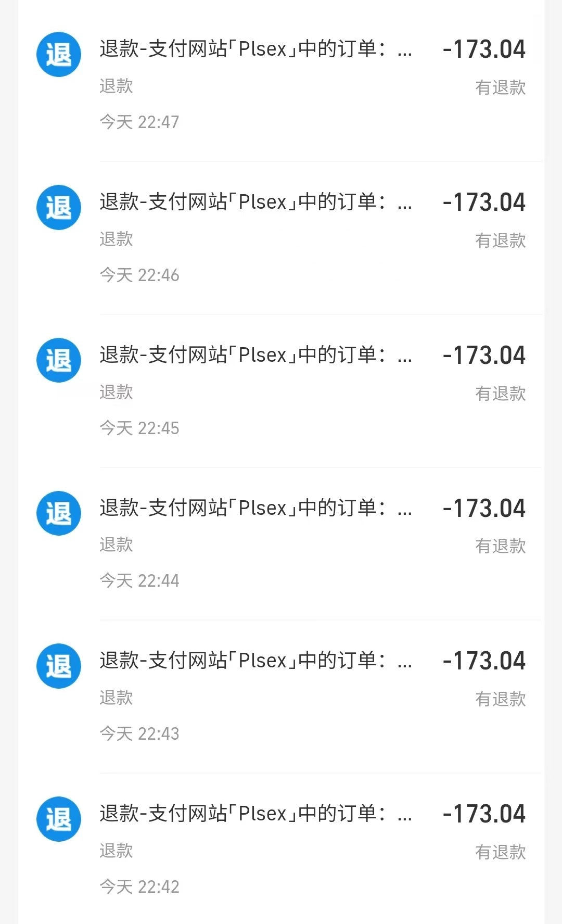This screenshot has width=562, height=924.
Task: Tap the refund icon for the 22:43 transaction
Action: click(x=59, y=666)
